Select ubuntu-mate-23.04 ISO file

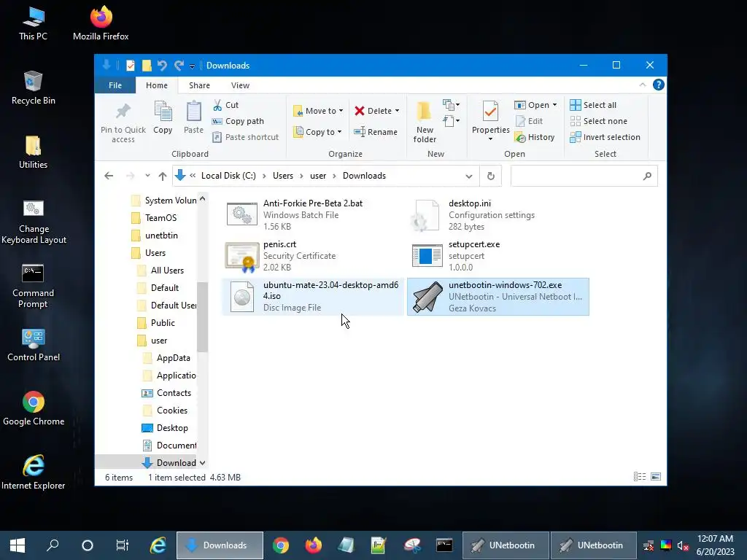tap(312, 297)
